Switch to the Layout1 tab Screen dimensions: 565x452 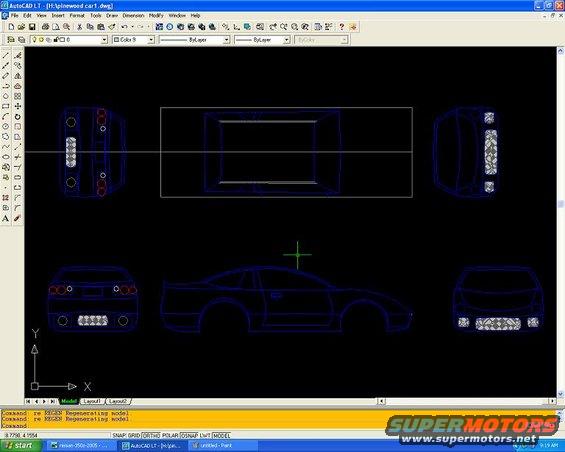[92, 401]
